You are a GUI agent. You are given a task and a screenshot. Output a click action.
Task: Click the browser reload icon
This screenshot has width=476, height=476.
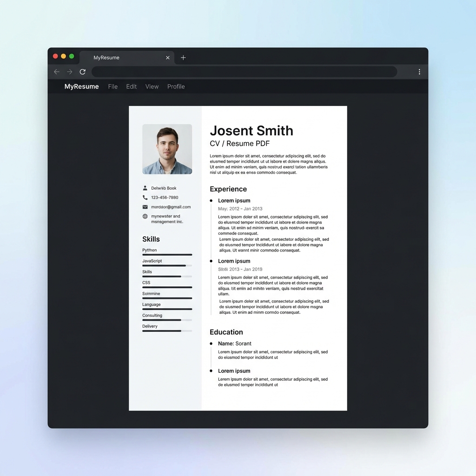click(x=82, y=72)
